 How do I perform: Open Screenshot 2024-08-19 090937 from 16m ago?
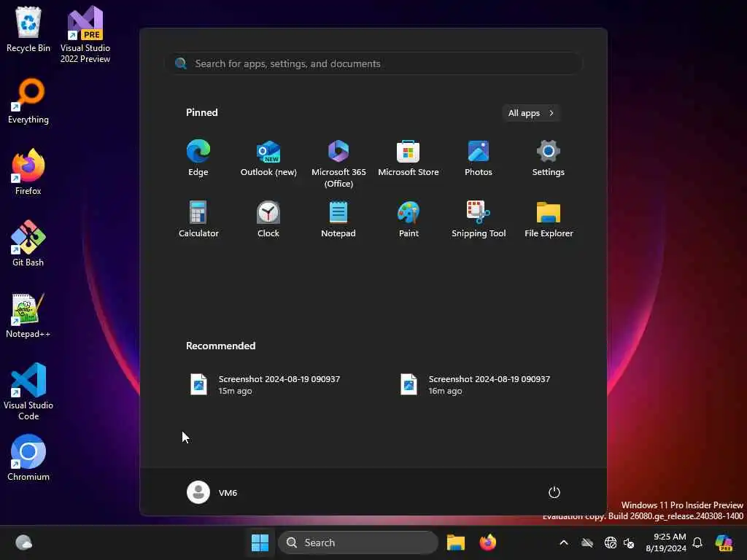(x=475, y=384)
